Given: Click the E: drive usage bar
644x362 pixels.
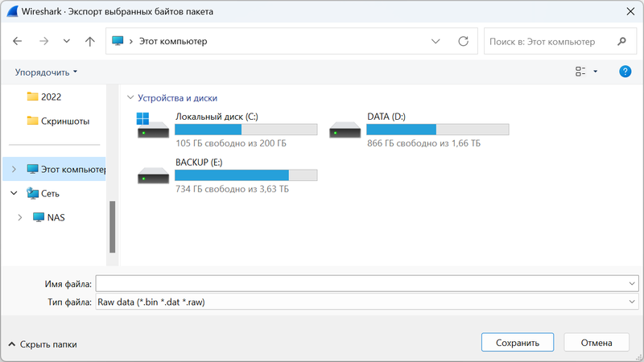Looking at the screenshot, I should coord(246,175).
